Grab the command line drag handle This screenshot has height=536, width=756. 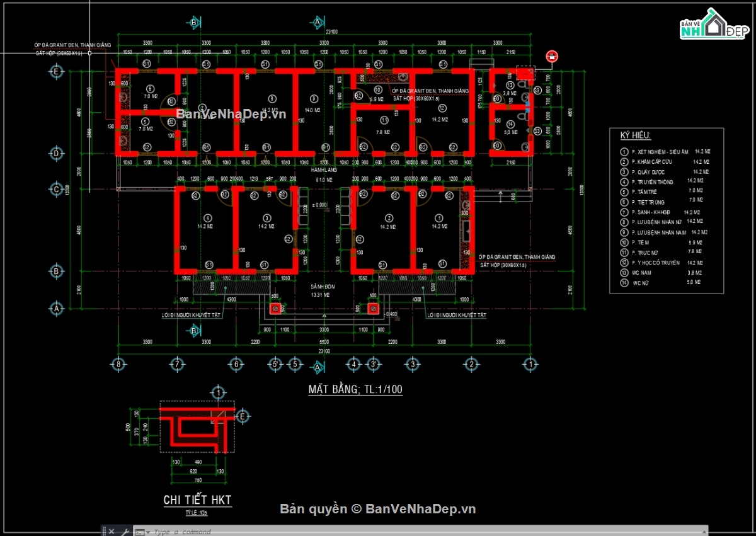click(x=103, y=532)
